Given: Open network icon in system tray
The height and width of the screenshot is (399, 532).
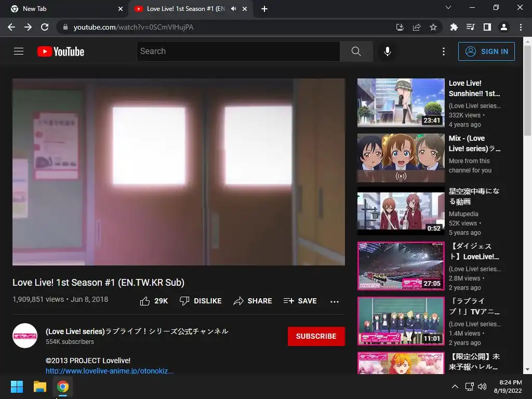Looking at the screenshot, I should pyautogui.click(x=469, y=387).
